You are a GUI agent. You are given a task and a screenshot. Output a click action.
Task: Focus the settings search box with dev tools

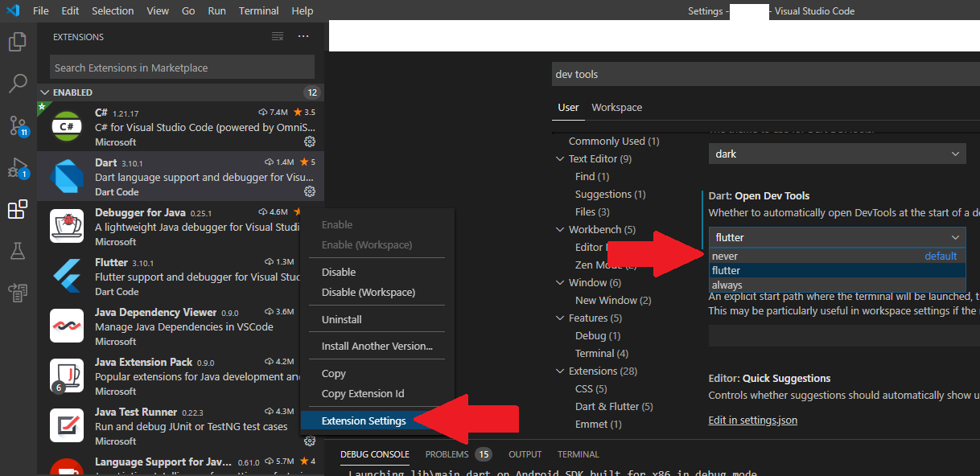pos(764,74)
